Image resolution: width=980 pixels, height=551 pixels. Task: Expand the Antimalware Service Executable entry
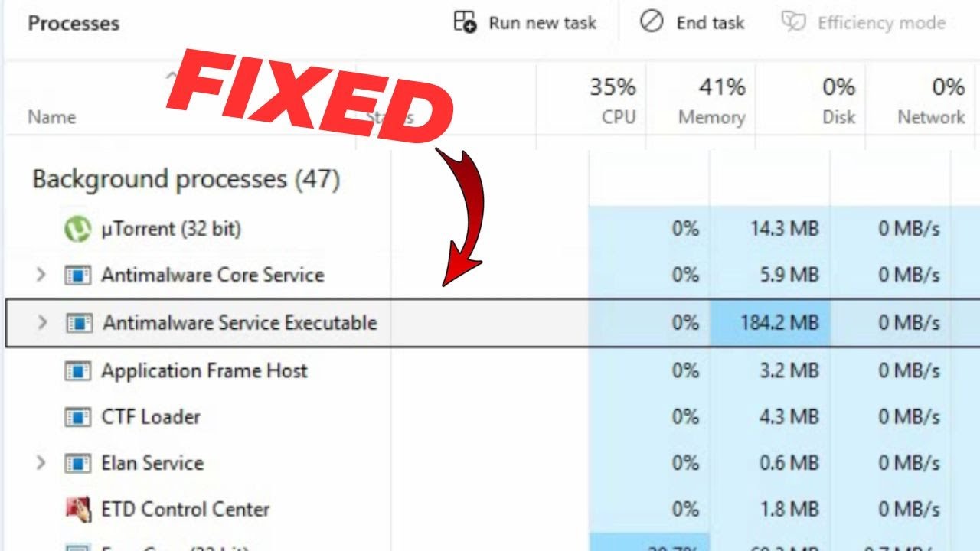click(43, 322)
